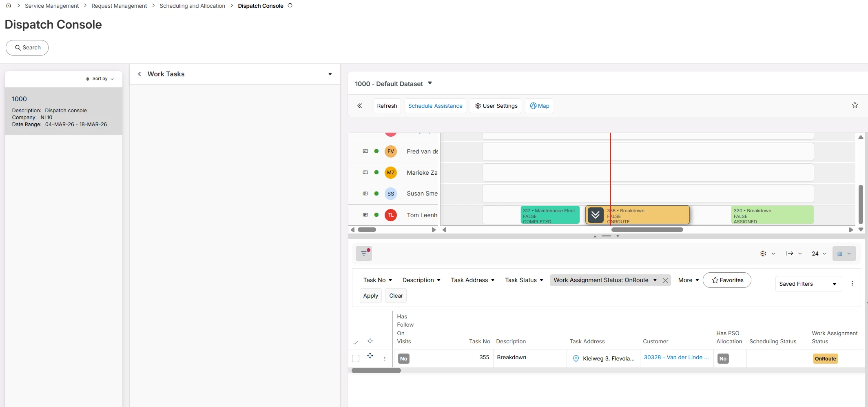Open the Task Status filter dropdown
Viewport: 868px width, 407px height.
(524, 280)
